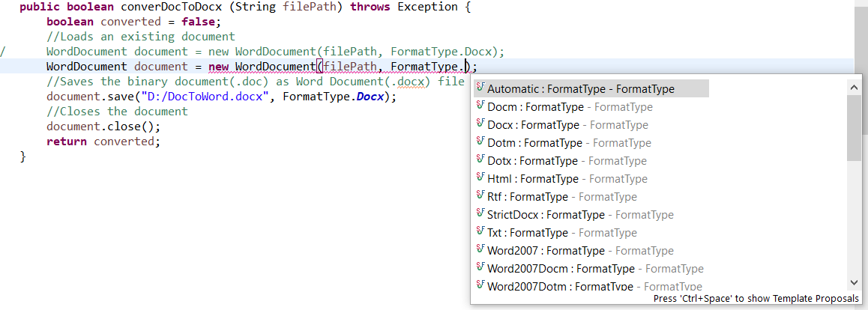Screen dimensions: 868x310
Task: Click the field icon next to Dotm
Action: click(480, 142)
